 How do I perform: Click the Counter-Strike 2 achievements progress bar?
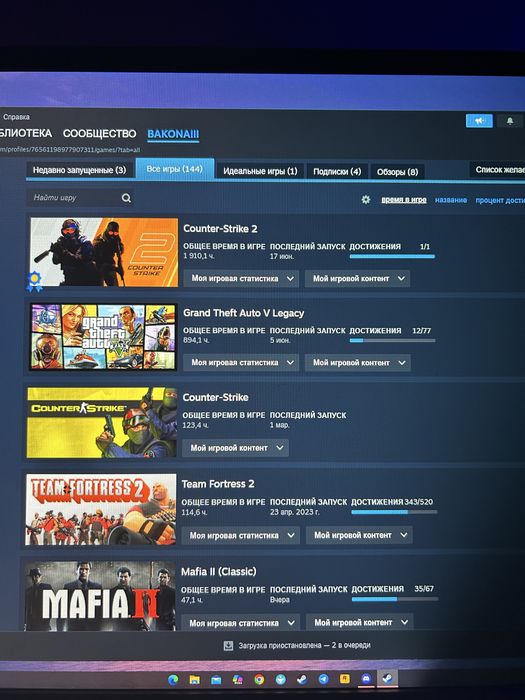point(392,256)
